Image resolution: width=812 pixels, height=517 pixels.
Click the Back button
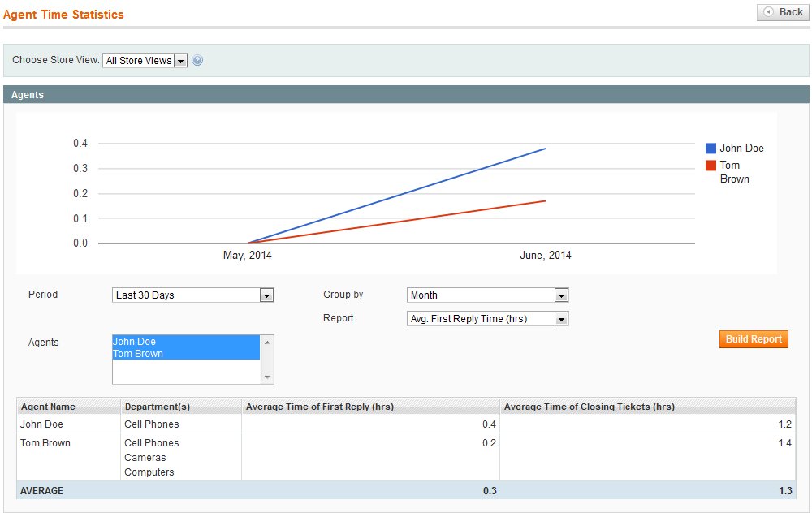coord(783,12)
